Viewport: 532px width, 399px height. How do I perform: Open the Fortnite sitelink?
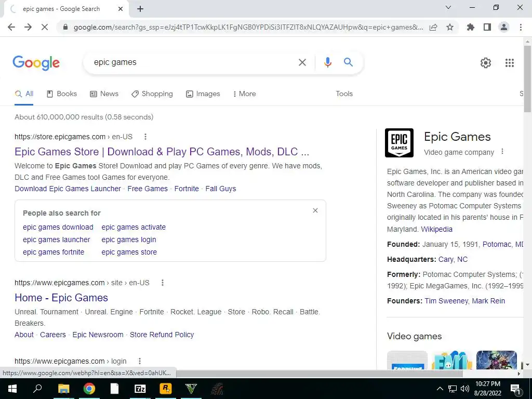(x=187, y=189)
